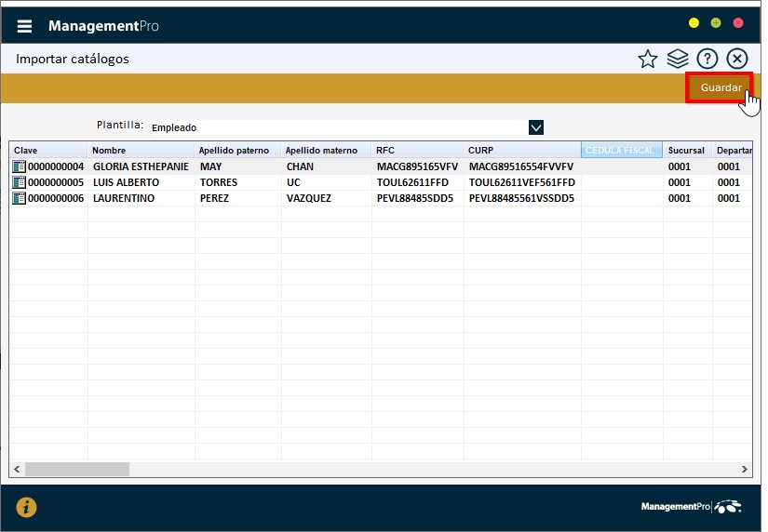
Task: Open the help question mark icon
Action: click(x=707, y=60)
